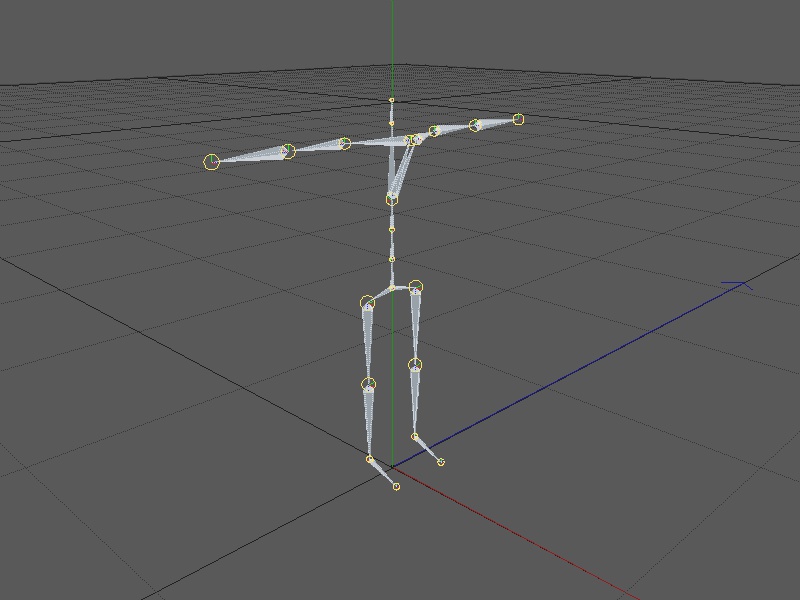Select the thigh bone of the viewer's-left leg
Screen dimensions: 800x600
click(x=367, y=343)
